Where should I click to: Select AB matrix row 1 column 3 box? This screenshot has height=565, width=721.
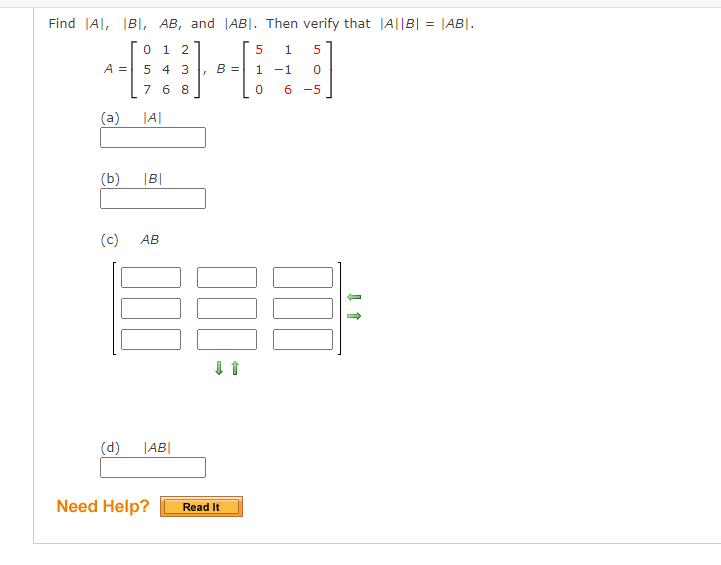tap(303, 278)
